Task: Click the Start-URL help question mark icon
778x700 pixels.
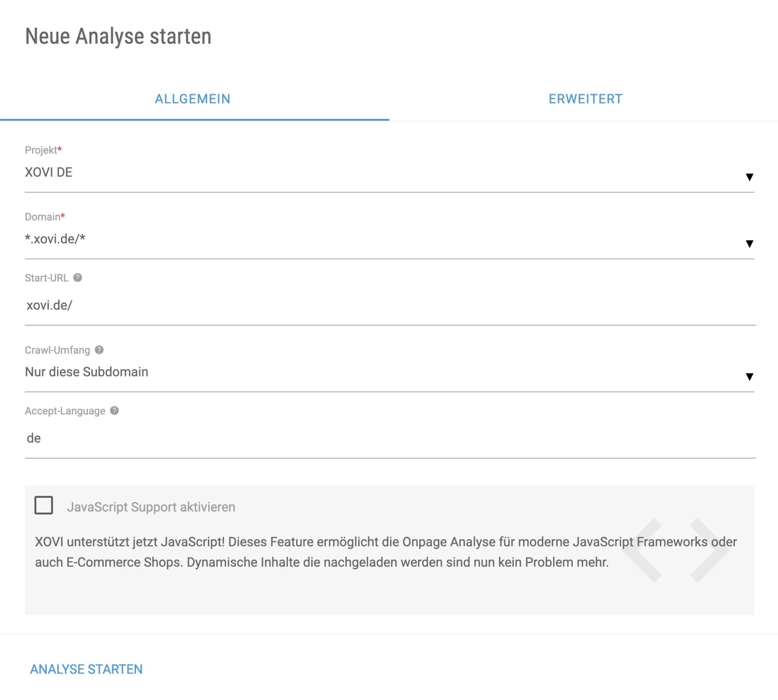Action: [77, 278]
